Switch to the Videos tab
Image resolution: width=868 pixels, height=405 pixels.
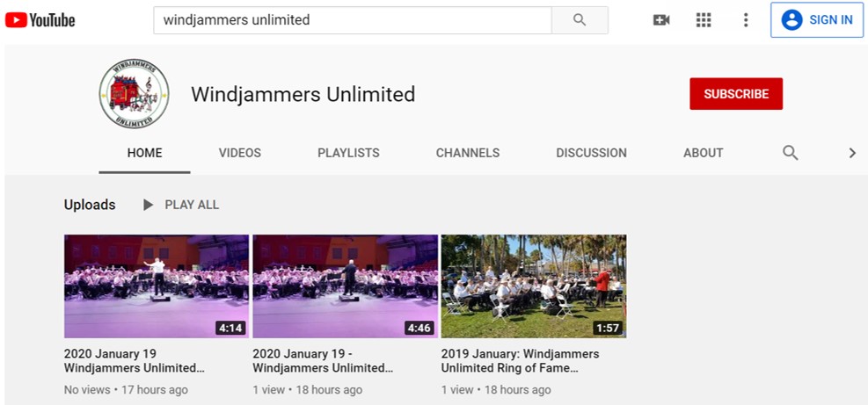(x=240, y=153)
